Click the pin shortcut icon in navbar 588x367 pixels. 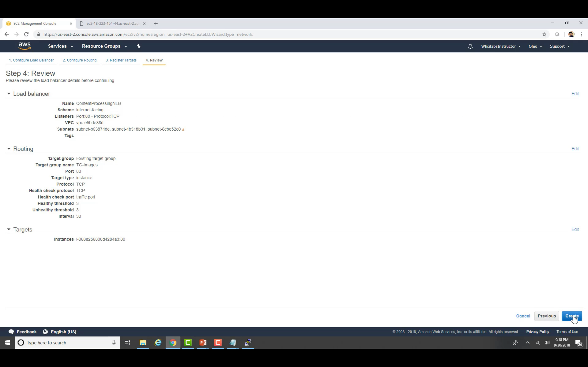(138, 46)
